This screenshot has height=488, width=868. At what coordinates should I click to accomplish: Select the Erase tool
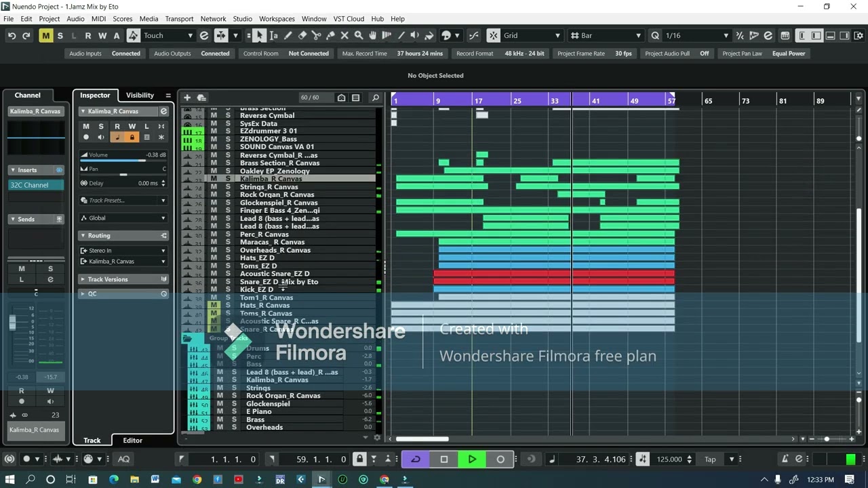click(302, 36)
